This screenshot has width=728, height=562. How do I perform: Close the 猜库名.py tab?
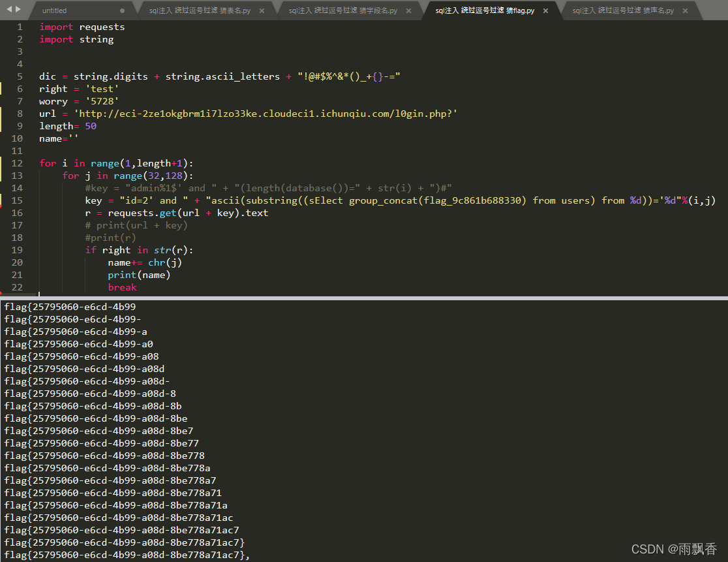tap(686, 10)
